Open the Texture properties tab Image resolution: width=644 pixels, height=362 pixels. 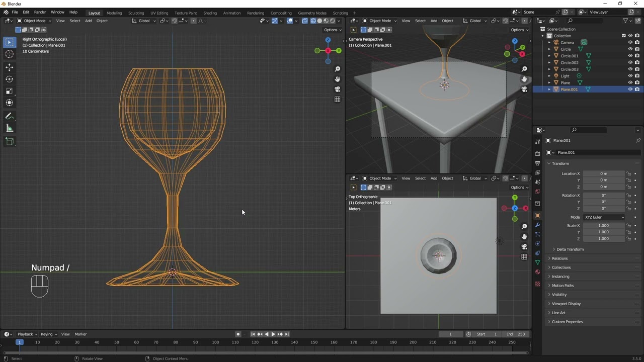coord(538,284)
